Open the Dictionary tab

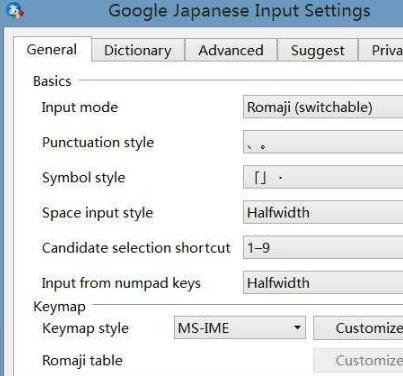[138, 50]
